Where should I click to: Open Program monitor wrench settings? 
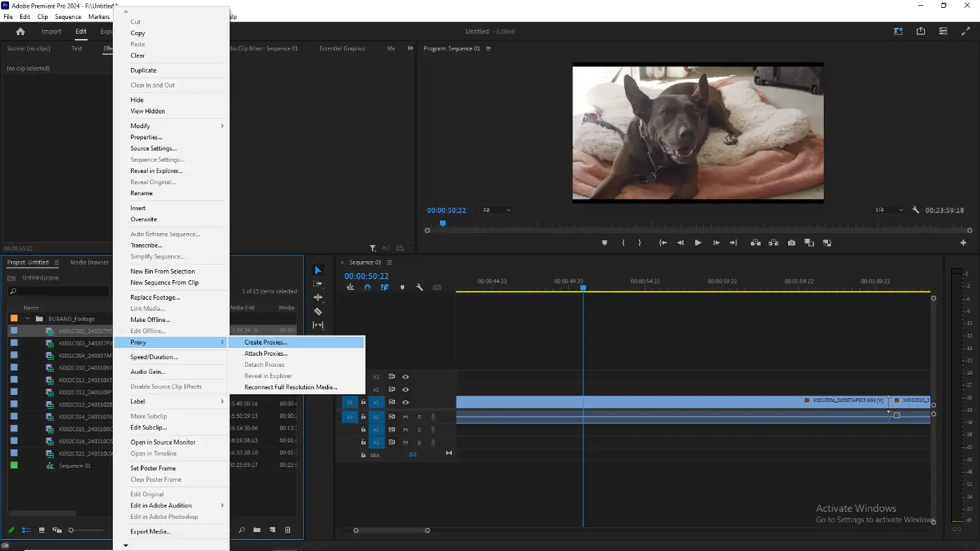pyautogui.click(x=915, y=210)
